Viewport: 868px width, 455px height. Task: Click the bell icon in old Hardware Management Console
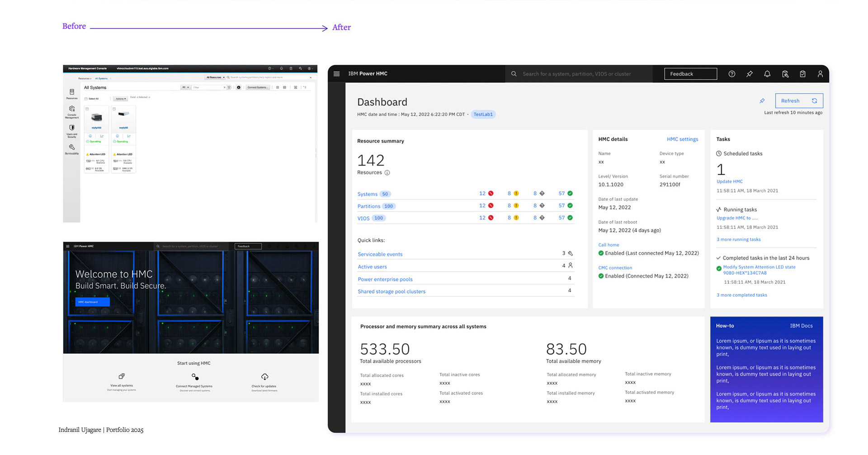tap(281, 68)
